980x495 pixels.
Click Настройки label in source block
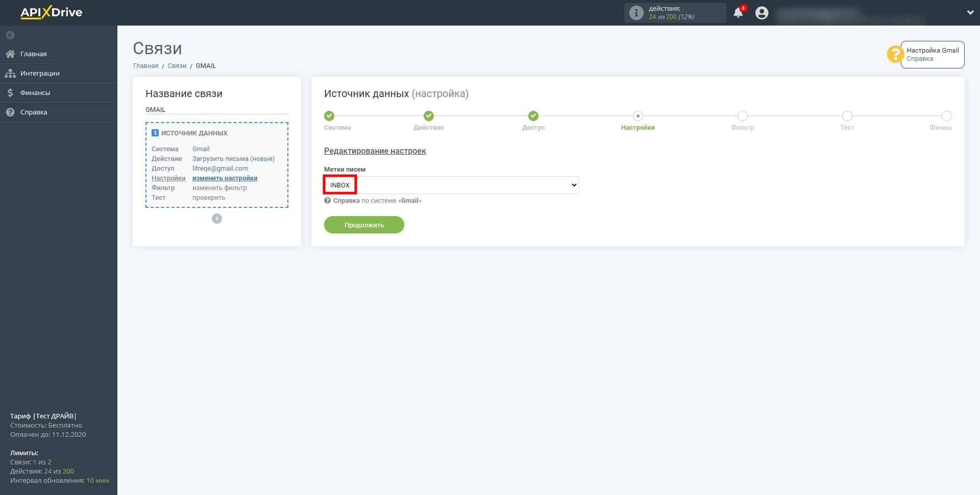[x=168, y=178]
